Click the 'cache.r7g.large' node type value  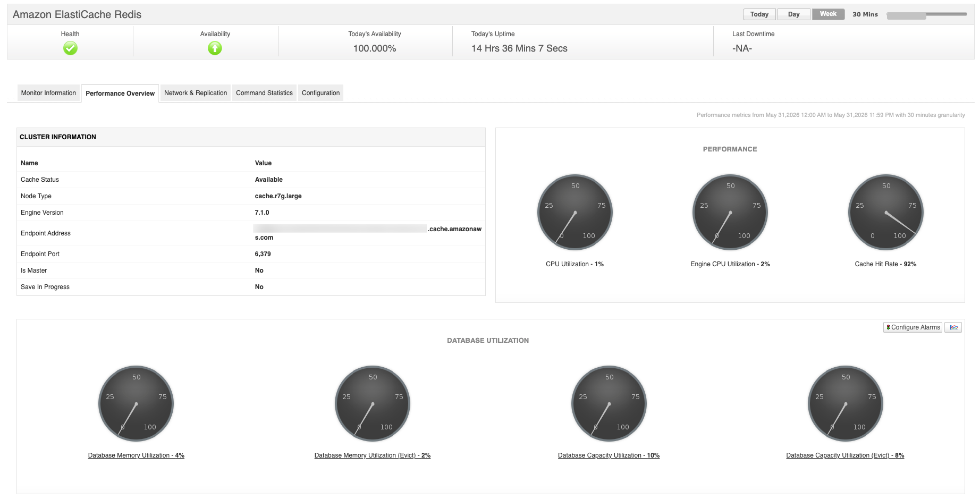click(278, 196)
